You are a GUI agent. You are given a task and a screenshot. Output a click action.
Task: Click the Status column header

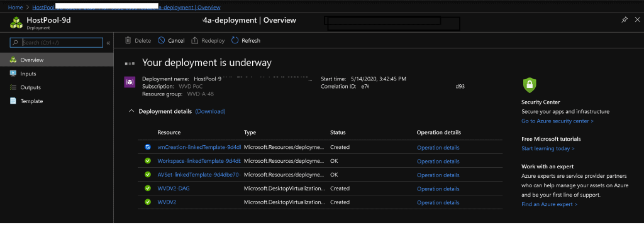(338, 133)
